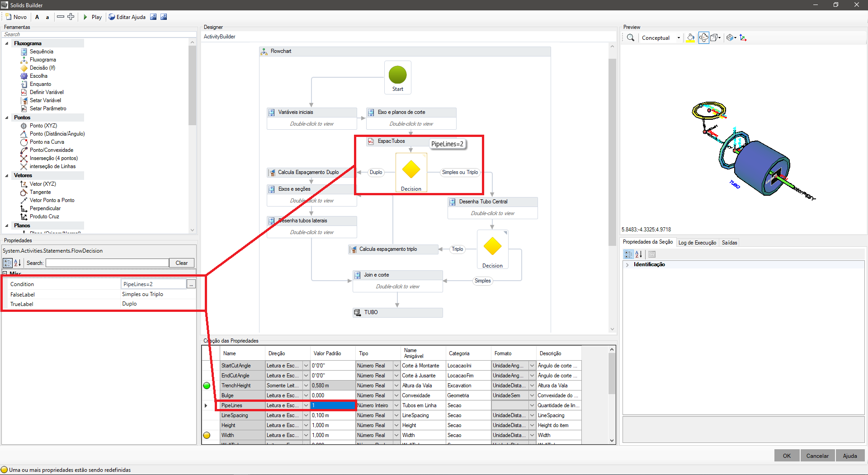Click the Start node in flowchart

click(x=398, y=77)
